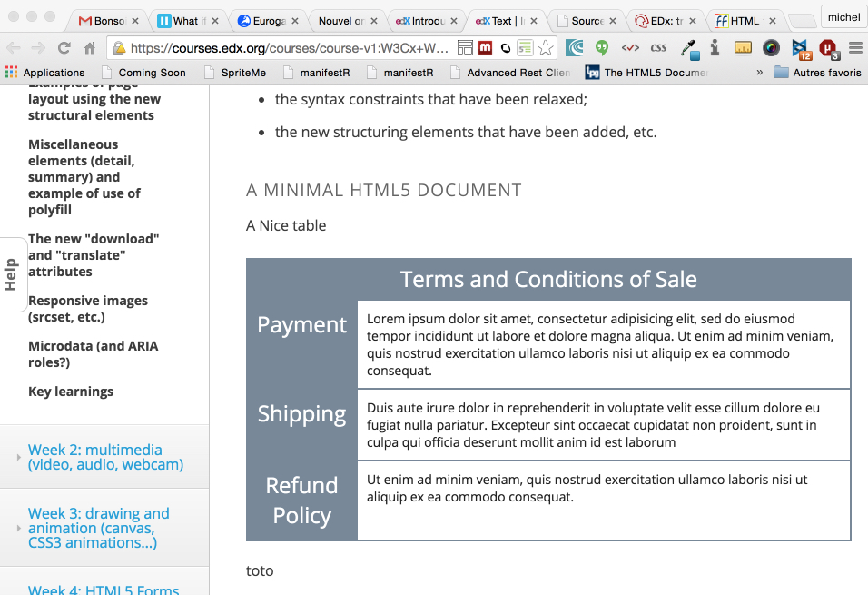The height and width of the screenshot is (595, 868).
Task: Click the red 'm' extension icon
Action: pos(486,48)
